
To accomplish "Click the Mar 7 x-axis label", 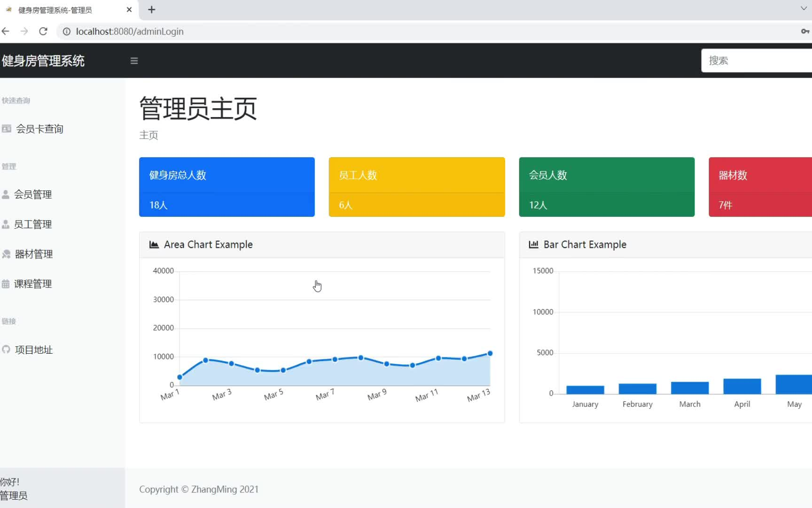I will (x=325, y=395).
